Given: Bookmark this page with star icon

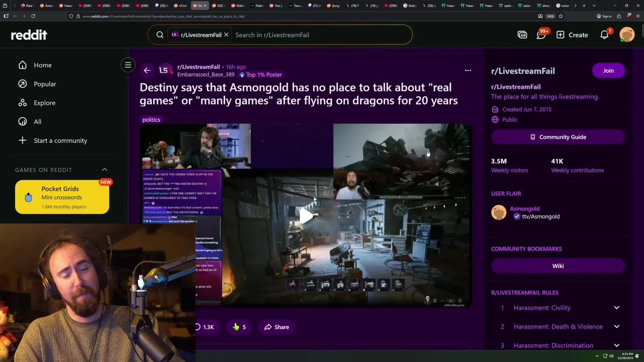Looking at the screenshot, I should pyautogui.click(x=560, y=16).
